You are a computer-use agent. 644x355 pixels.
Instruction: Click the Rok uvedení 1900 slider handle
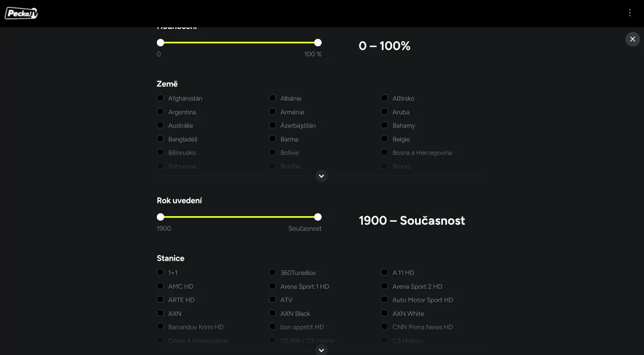(x=160, y=217)
